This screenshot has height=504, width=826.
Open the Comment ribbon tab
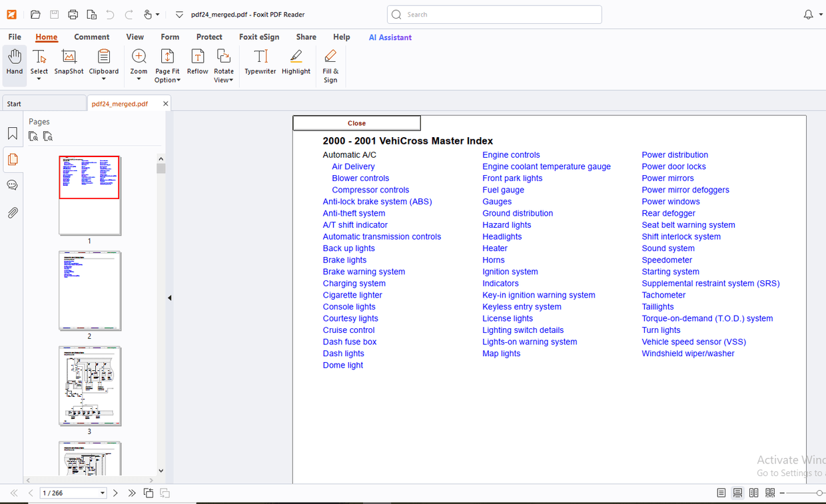(91, 37)
